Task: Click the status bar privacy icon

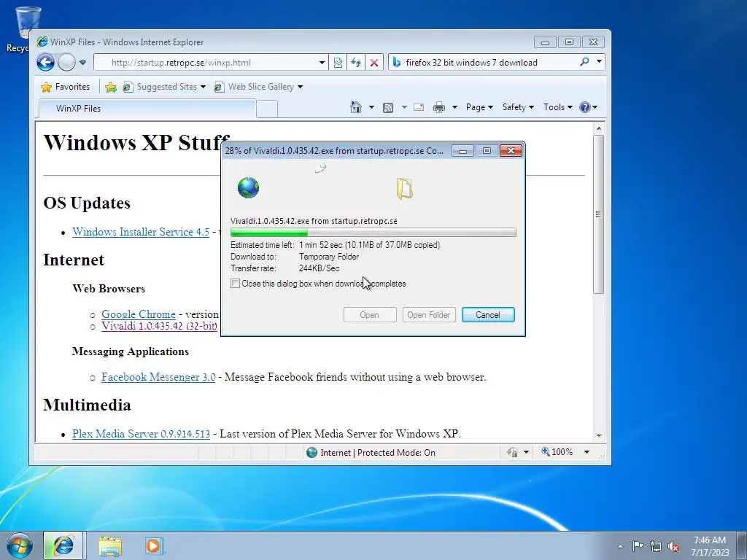Action: tap(512, 452)
